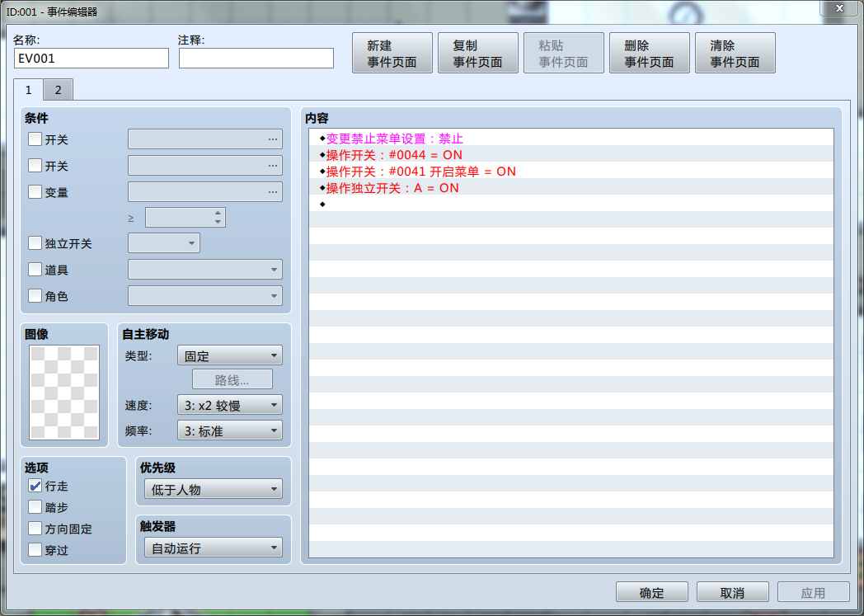Close the event editor window
The image size is (864, 616).
point(840,7)
